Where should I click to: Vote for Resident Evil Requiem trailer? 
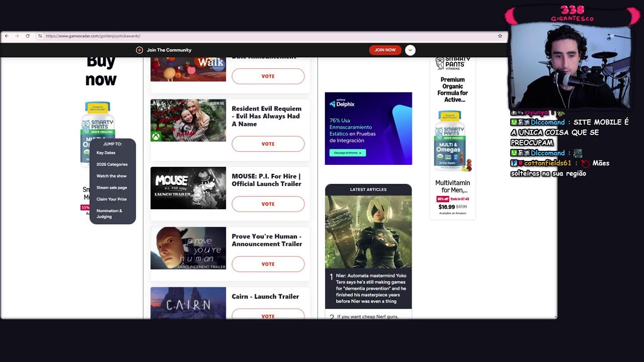(x=268, y=144)
